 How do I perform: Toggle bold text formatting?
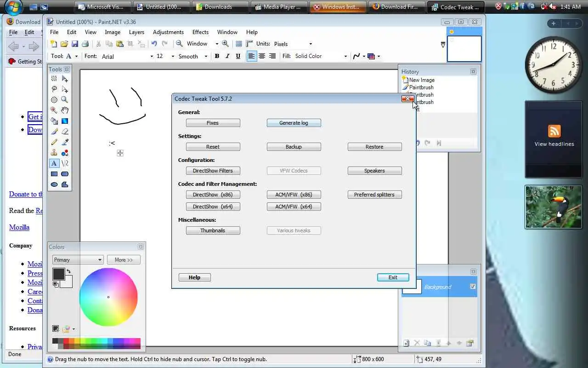pyautogui.click(x=217, y=56)
